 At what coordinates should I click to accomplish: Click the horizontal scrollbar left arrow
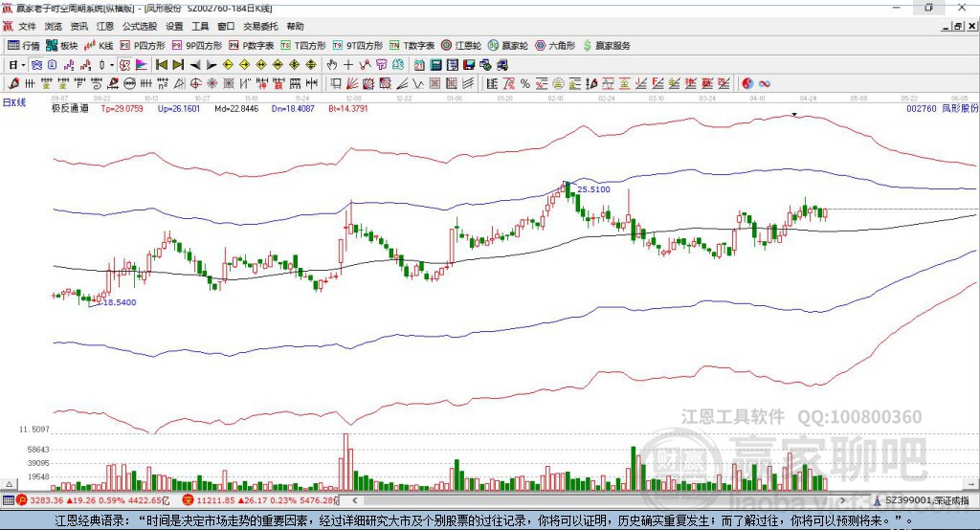[354, 500]
